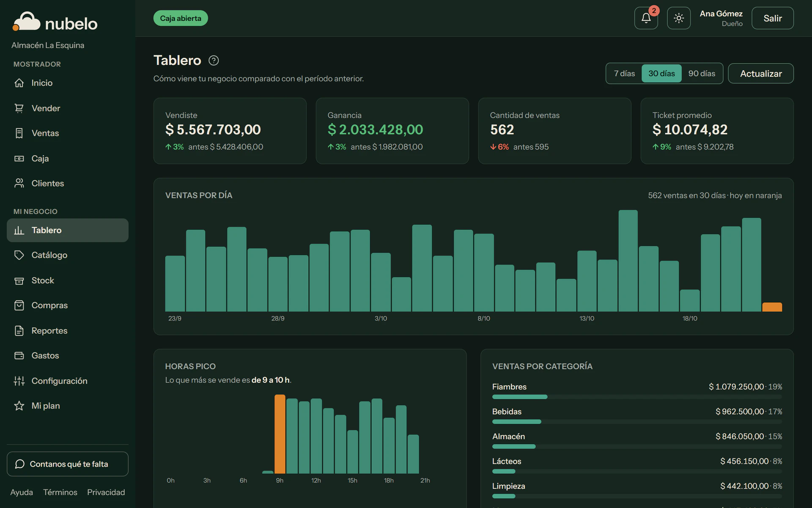This screenshot has height=508, width=812.
Task: Click the Catálogo tag icon
Action: click(19, 255)
